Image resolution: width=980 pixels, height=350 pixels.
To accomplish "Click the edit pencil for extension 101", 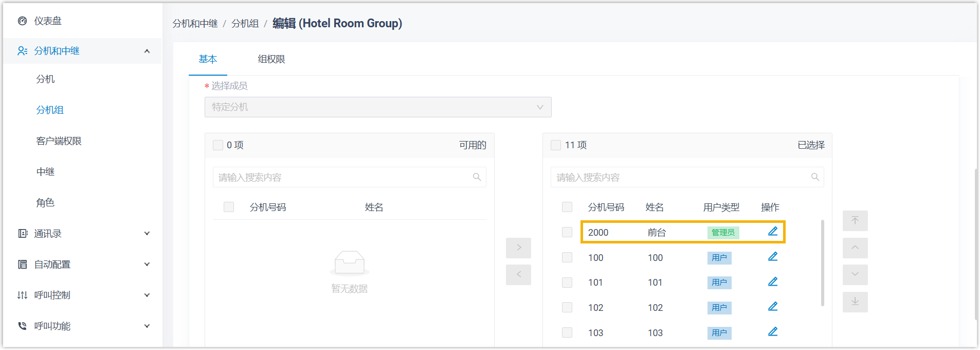I will 773,282.
